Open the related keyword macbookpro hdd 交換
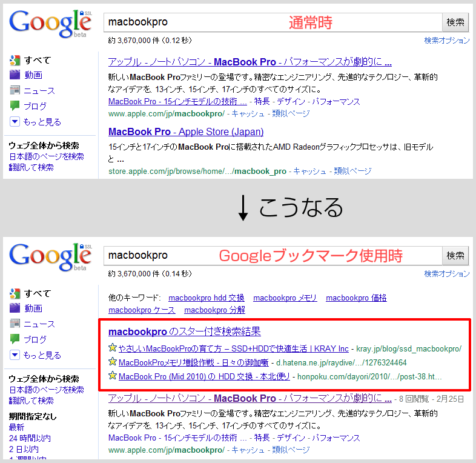Screen dimensions: 476x463 (x=207, y=298)
